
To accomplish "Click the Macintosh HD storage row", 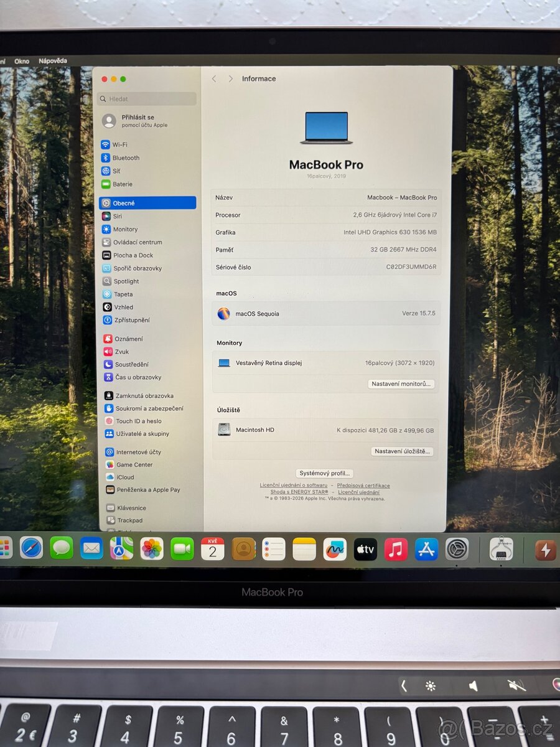I will [x=326, y=430].
